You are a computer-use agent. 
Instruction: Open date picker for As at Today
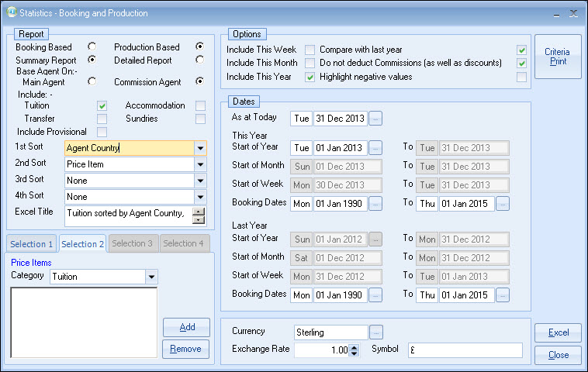click(375, 119)
